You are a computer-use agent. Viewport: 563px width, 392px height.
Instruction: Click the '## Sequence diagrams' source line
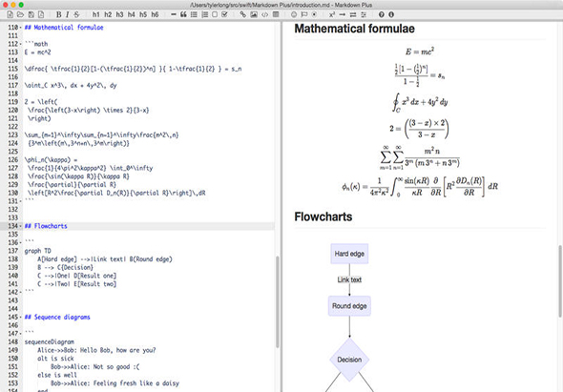tap(57, 317)
